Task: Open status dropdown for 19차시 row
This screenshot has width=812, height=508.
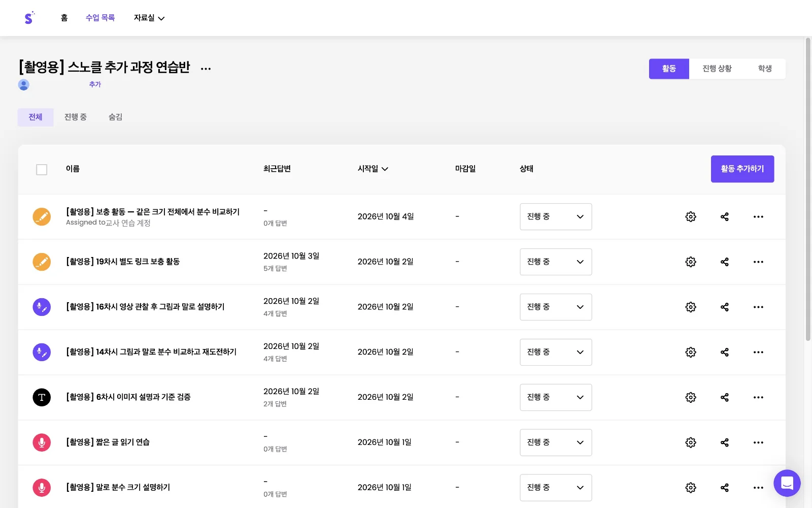Action: tap(556, 262)
